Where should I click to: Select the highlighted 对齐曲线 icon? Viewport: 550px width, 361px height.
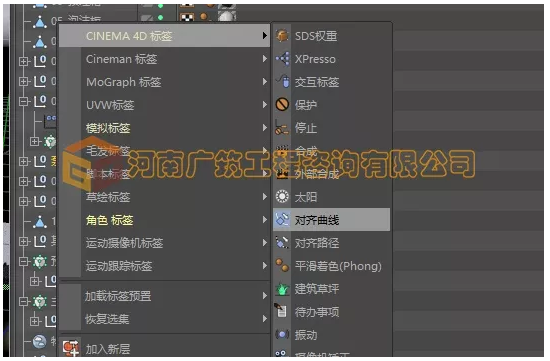(282, 220)
